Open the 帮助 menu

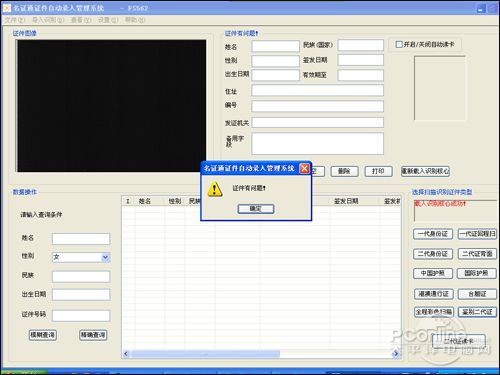(x=135, y=20)
